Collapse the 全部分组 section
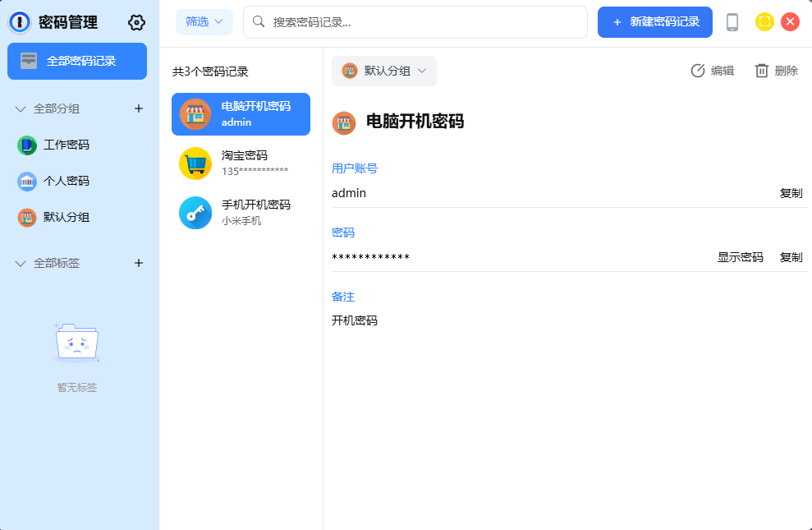Viewport: 812px width, 530px height. (x=21, y=108)
